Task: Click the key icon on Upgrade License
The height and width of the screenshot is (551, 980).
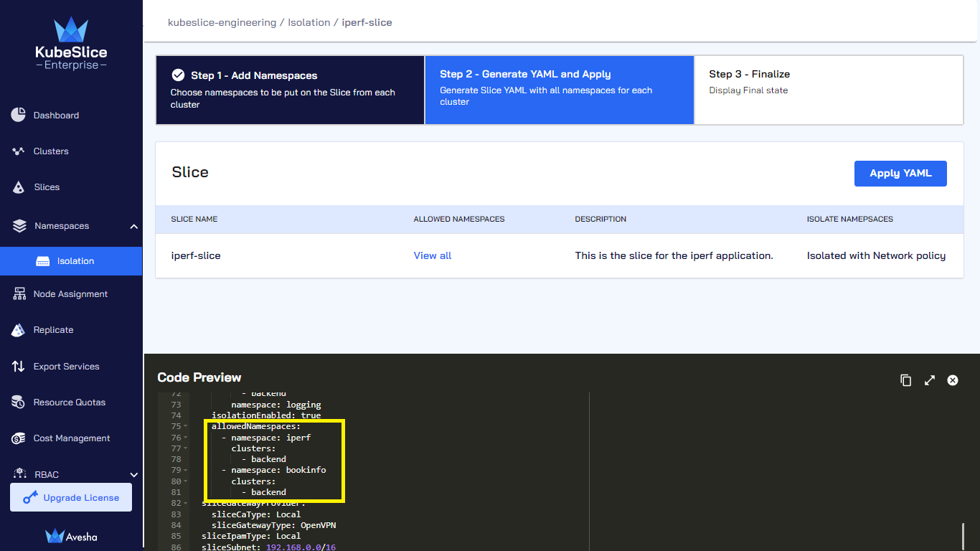Action: [30, 497]
